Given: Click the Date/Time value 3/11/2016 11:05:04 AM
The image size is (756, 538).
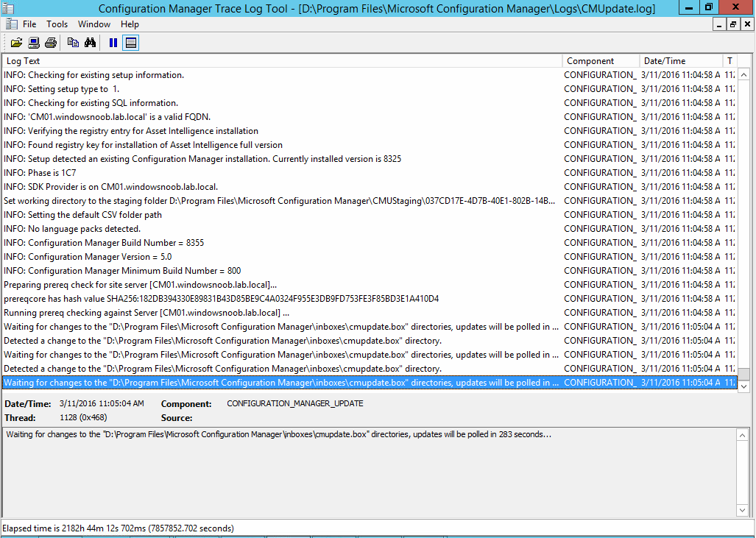Looking at the screenshot, I should pyautogui.click(x=102, y=403).
